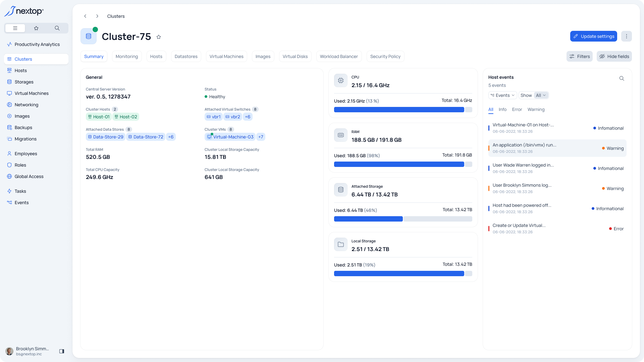Go forward with the right chevron arrow
Image resolution: width=644 pixels, height=362 pixels.
click(x=97, y=16)
